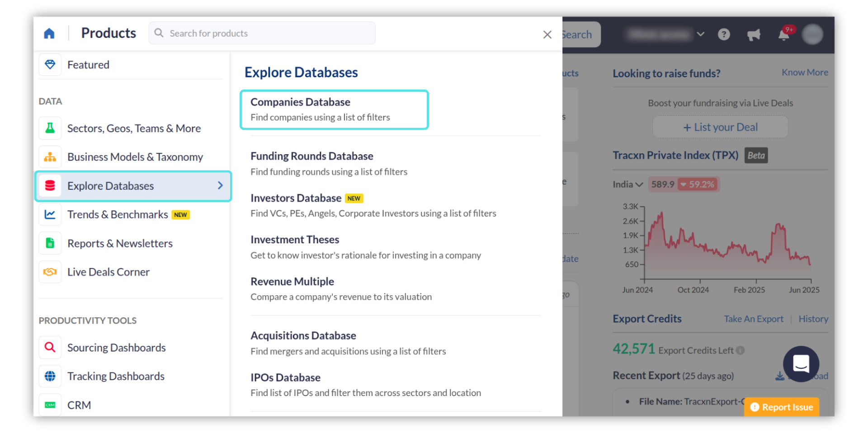Open the blurred account selector dropdown

[665, 34]
